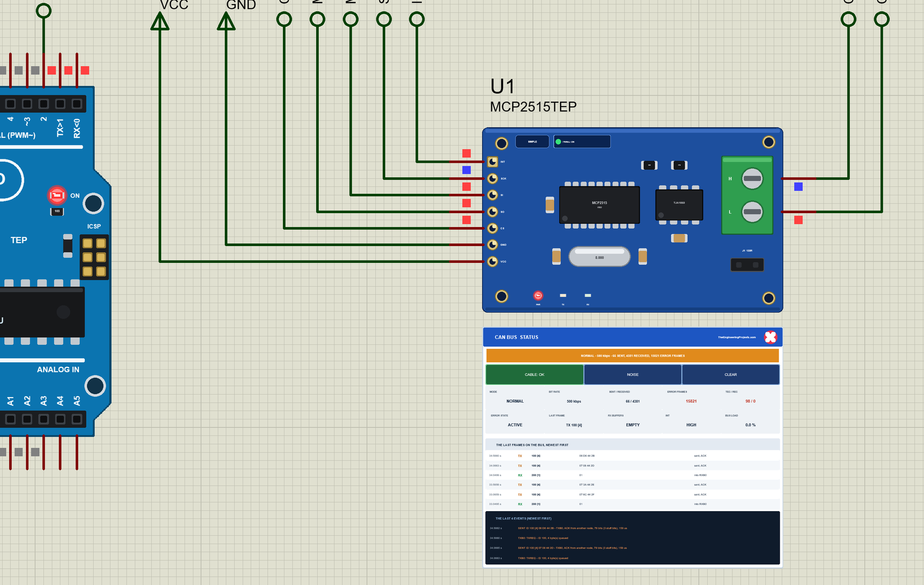This screenshot has width=924, height=585.
Task: Toggle the J1 120R jumper on module
Action: (x=747, y=265)
